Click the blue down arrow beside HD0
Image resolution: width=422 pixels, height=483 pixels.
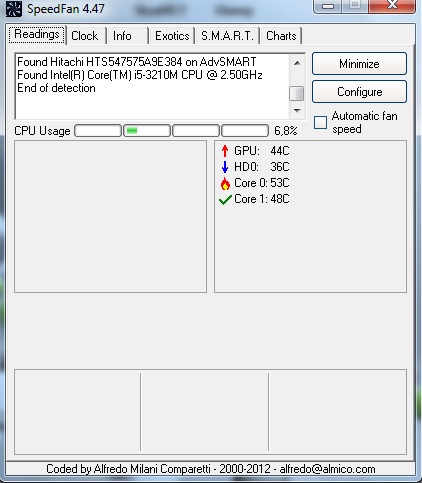coord(225,167)
